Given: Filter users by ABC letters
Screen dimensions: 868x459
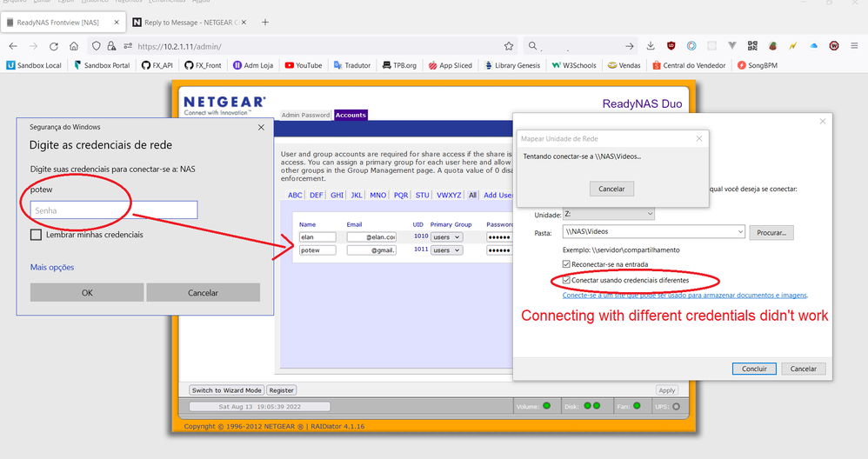Looking at the screenshot, I should tap(295, 196).
